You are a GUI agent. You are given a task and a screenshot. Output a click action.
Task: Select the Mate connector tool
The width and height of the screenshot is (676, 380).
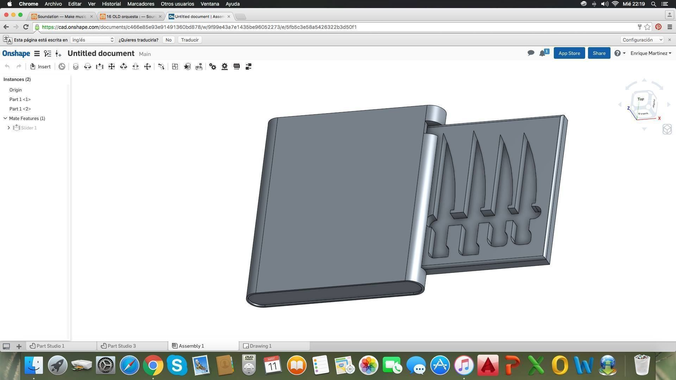pyautogui.click(x=161, y=66)
